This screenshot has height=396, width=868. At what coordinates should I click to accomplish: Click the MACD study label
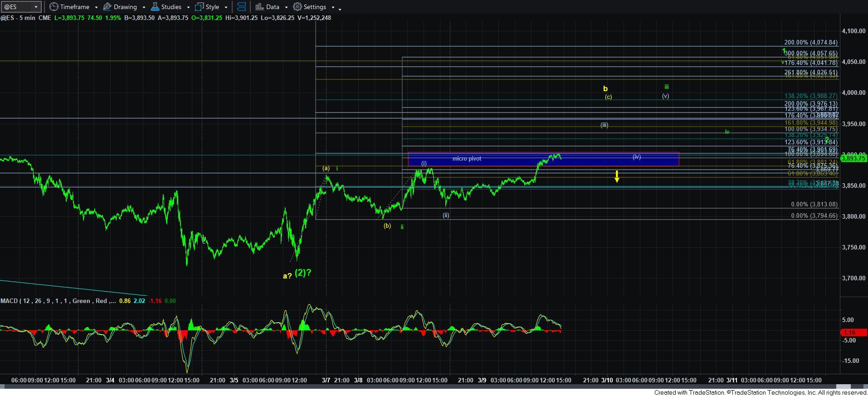click(x=58, y=301)
